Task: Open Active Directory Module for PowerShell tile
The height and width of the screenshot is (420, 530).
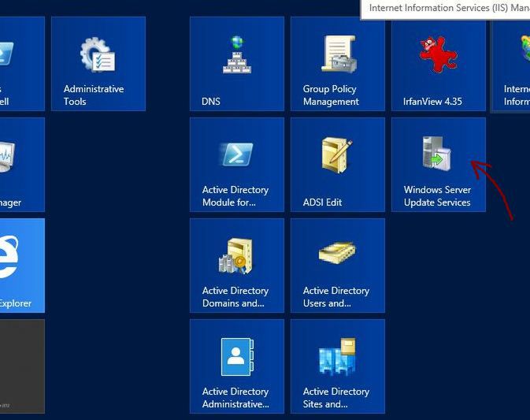Action: tap(237, 165)
